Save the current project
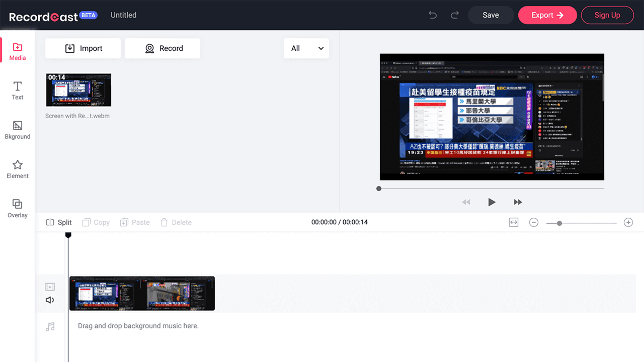Viewport: 644px width, 362px height. coord(491,15)
